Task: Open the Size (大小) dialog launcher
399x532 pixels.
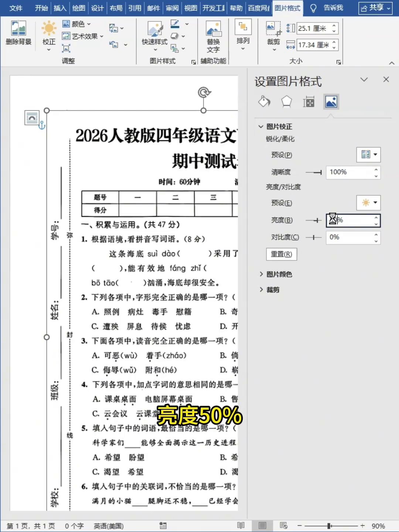Action: (339, 62)
